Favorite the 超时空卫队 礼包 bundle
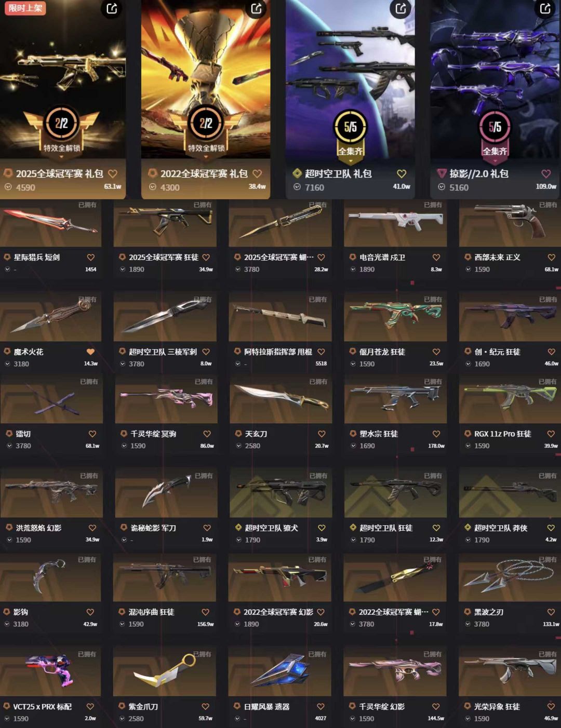 (402, 174)
